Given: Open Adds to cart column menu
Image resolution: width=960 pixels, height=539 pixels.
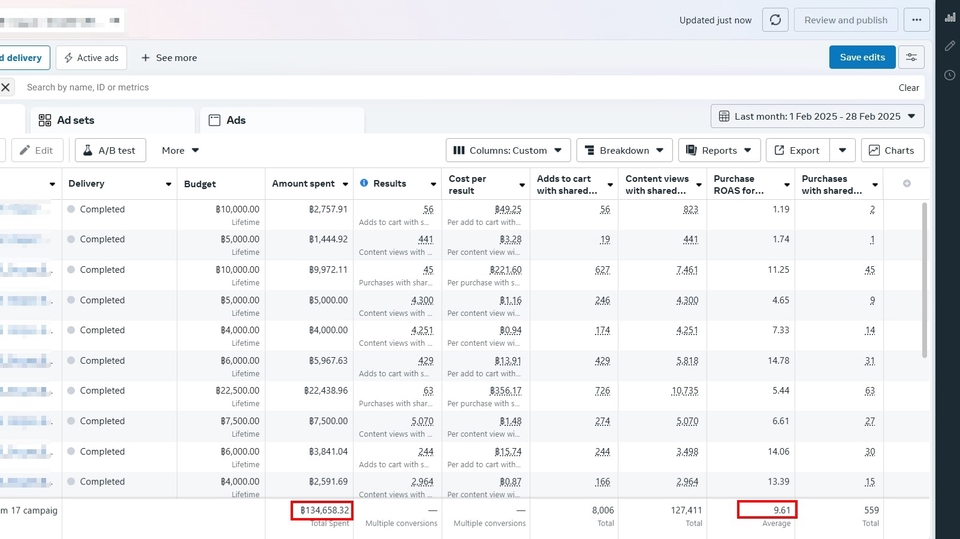Looking at the screenshot, I should pos(610,185).
